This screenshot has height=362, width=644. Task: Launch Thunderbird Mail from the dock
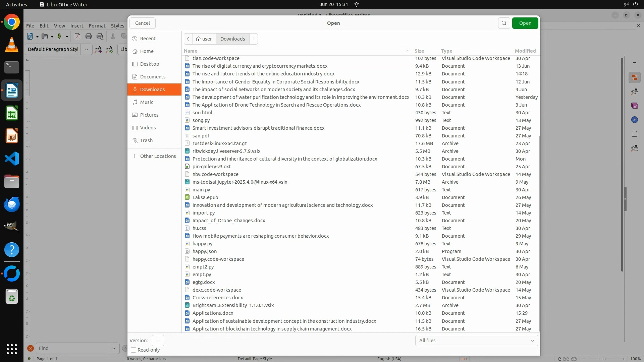point(12,204)
